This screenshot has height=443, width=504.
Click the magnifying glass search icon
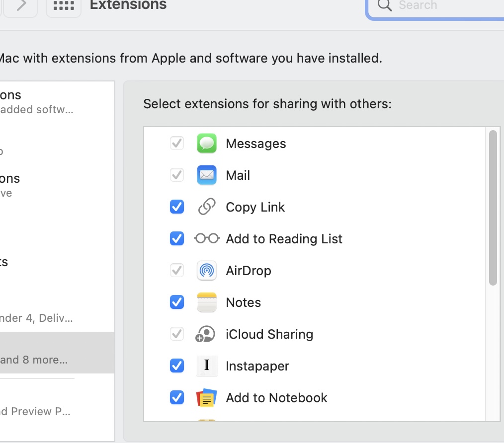pos(384,5)
